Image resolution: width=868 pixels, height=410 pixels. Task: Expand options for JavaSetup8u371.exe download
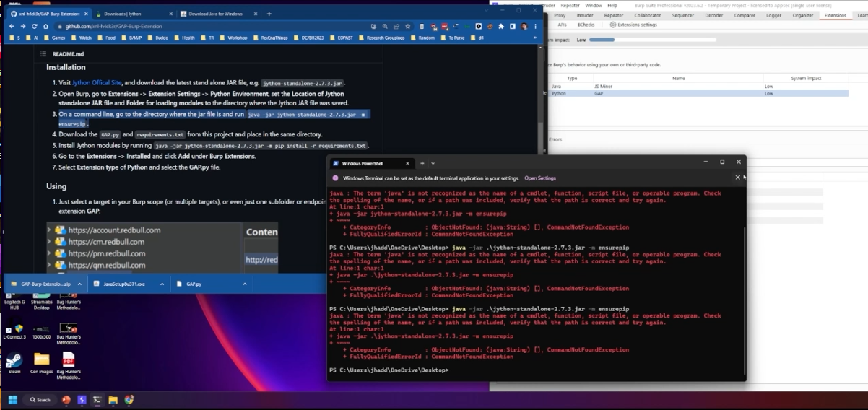(161, 284)
